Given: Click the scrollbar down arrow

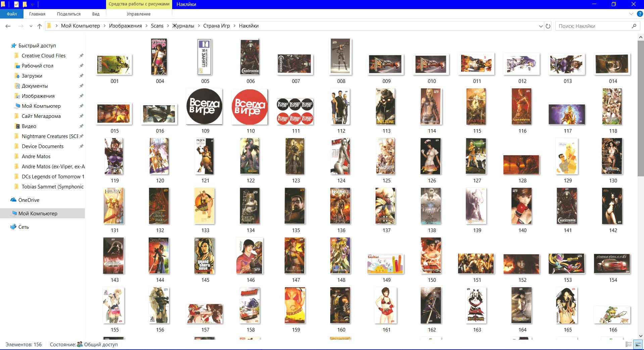Looking at the screenshot, I should tap(641, 336).
